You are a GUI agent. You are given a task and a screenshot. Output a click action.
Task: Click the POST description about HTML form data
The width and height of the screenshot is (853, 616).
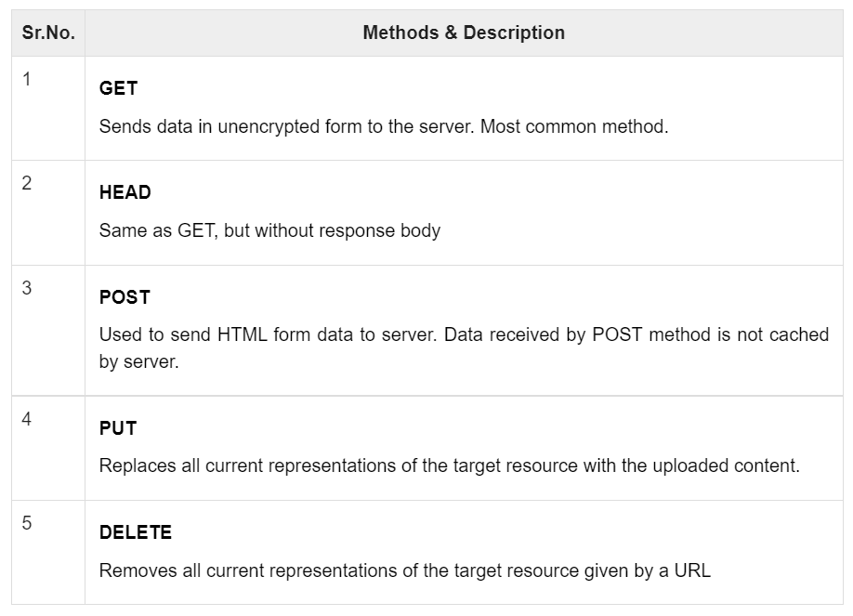click(x=464, y=334)
